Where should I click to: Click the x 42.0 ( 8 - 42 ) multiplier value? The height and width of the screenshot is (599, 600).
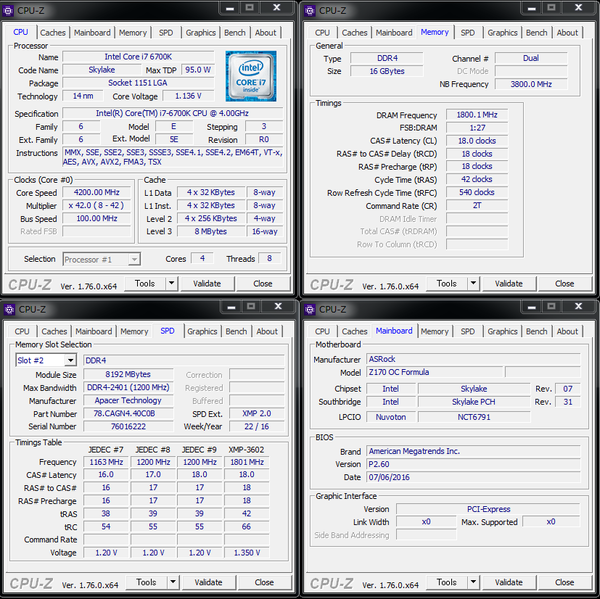coord(96,206)
